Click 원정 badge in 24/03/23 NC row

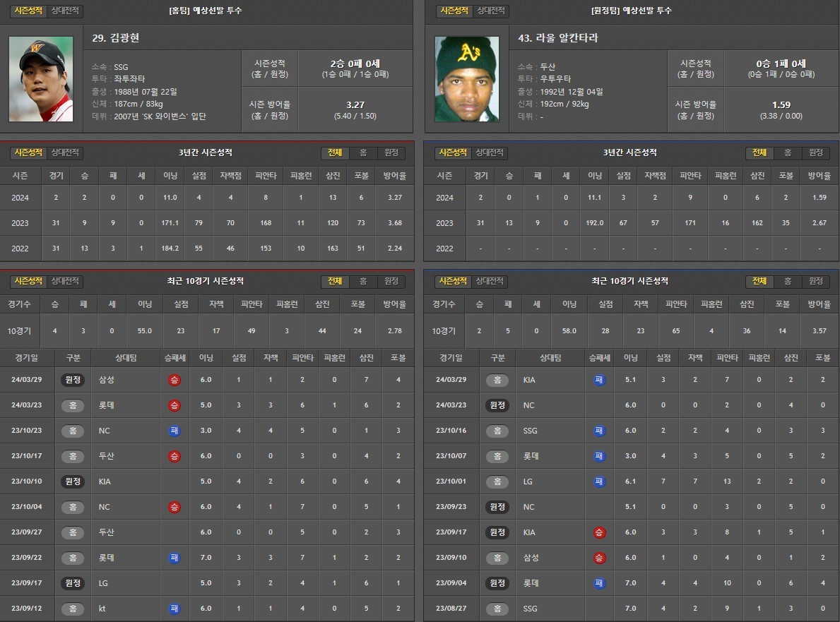pyautogui.click(x=497, y=406)
